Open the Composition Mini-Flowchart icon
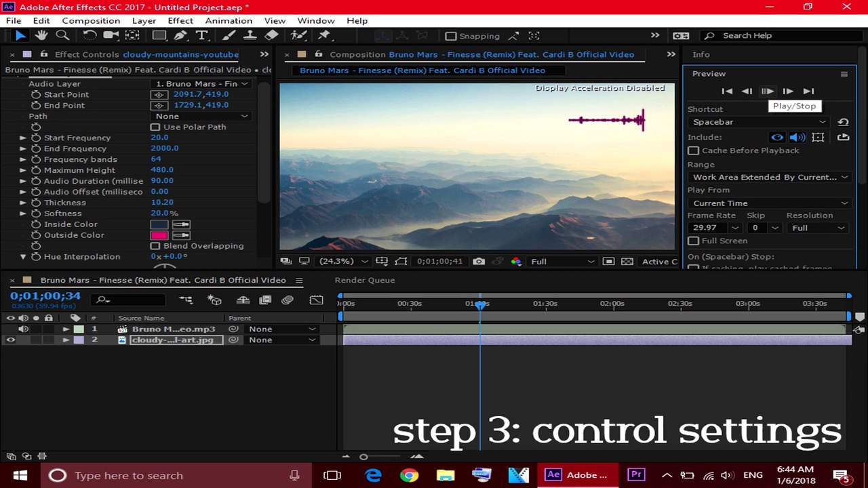The height and width of the screenshot is (488, 868). point(185,300)
